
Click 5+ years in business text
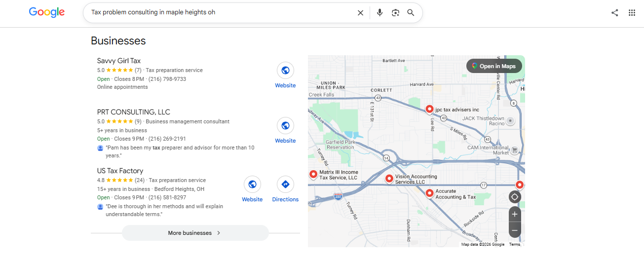coord(122,130)
